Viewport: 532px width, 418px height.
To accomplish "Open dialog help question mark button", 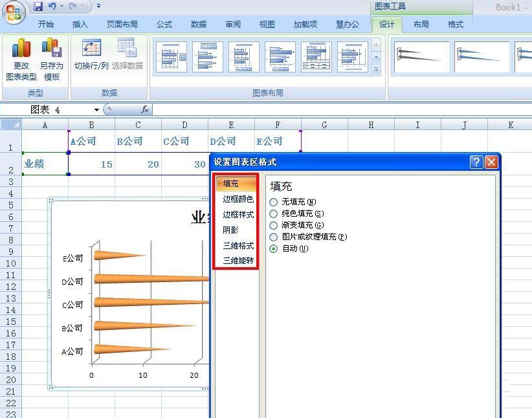I will [476, 162].
